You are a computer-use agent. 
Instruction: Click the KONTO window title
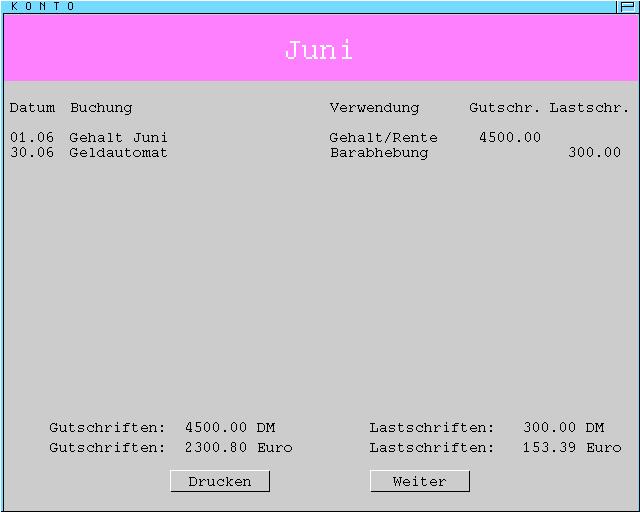coord(43,7)
